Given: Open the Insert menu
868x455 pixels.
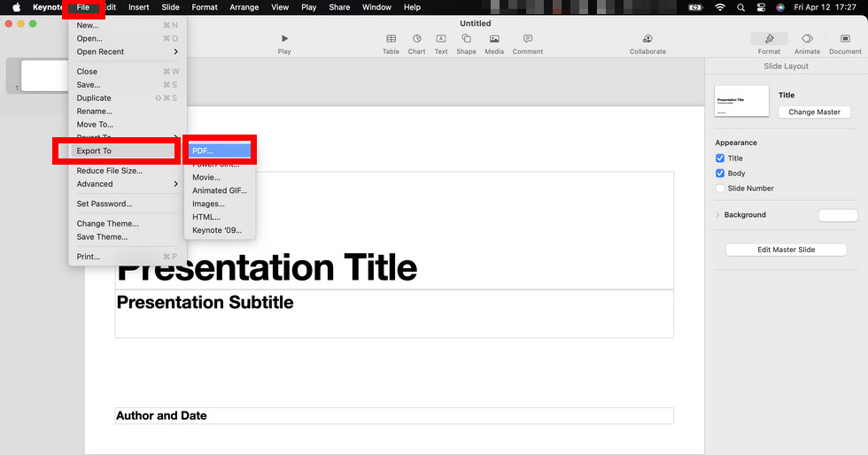Looking at the screenshot, I should coord(138,7).
